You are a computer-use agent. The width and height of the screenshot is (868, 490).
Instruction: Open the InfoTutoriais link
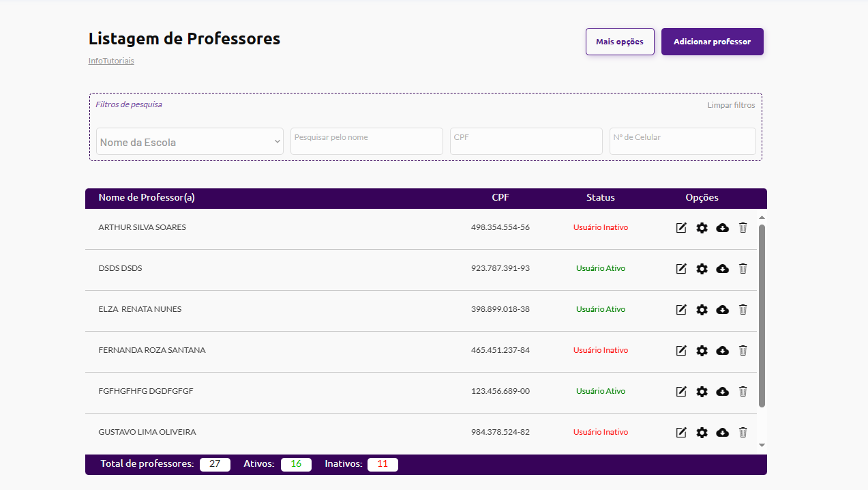click(111, 61)
